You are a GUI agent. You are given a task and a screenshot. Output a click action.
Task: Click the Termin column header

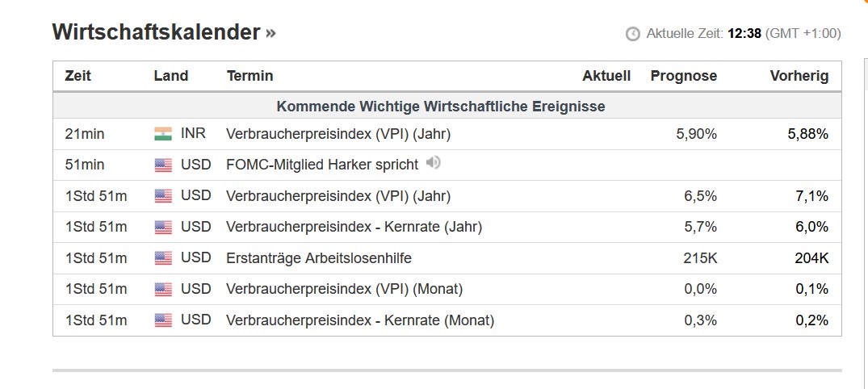click(249, 76)
